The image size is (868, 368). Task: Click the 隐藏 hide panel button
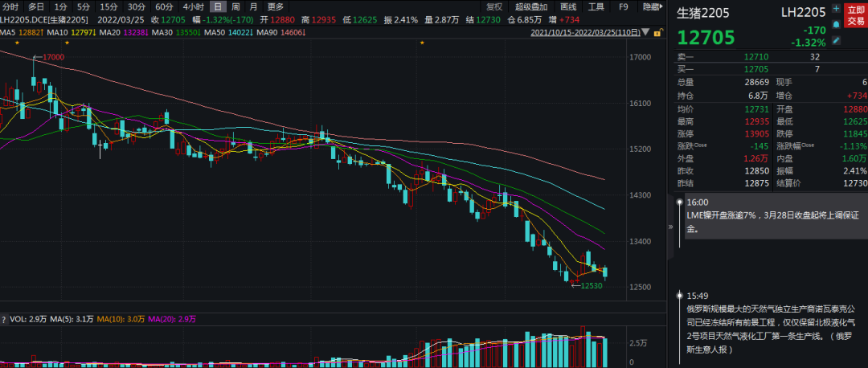pyautogui.click(x=652, y=7)
